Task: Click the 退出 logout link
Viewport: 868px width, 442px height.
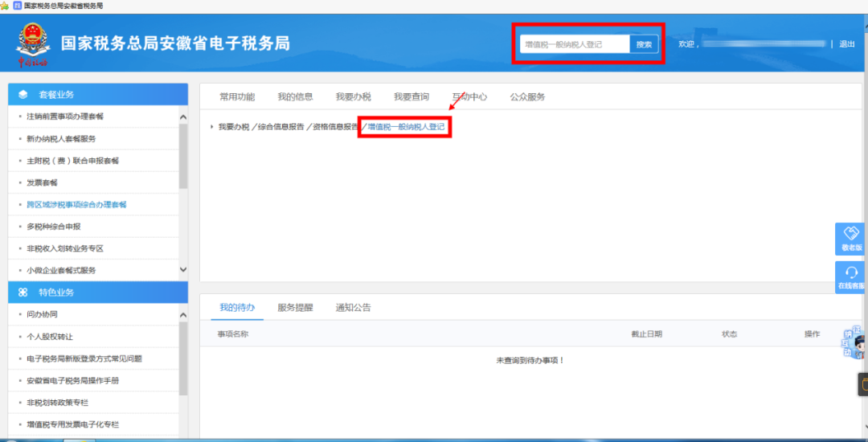Action: click(847, 44)
